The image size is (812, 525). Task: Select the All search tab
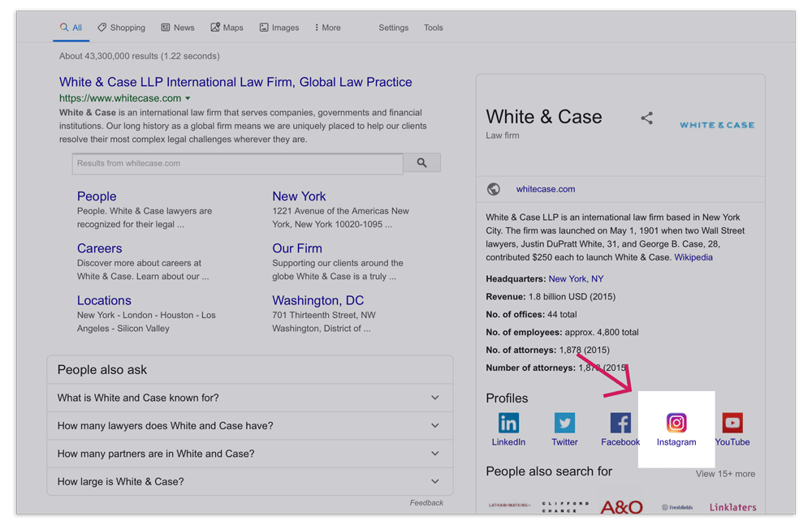click(71, 28)
